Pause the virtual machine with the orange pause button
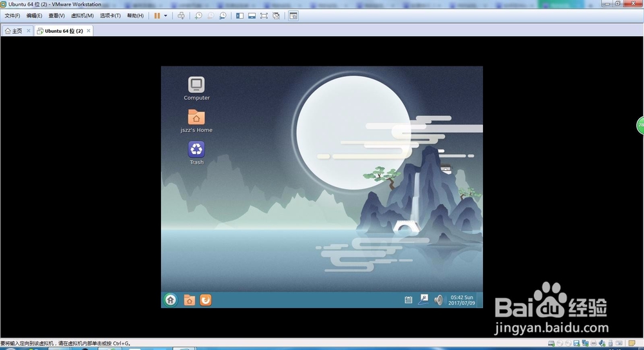This screenshot has width=644, height=350. (x=157, y=15)
